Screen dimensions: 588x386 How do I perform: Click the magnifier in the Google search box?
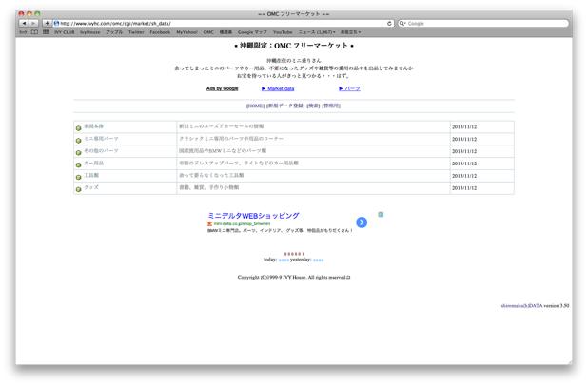click(402, 23)
